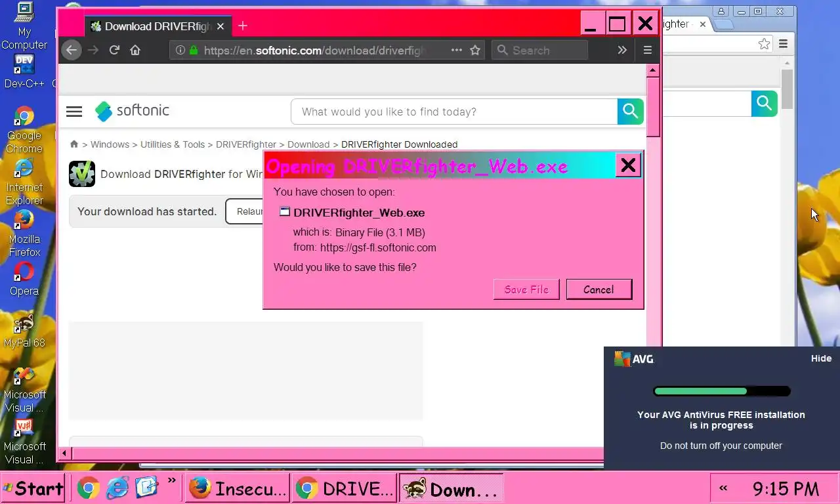Open the Mozilla Firefox desktop shortcut
The height and width of the screenshot is (504, 840).
pyautogui.click(x=24, y=233)
